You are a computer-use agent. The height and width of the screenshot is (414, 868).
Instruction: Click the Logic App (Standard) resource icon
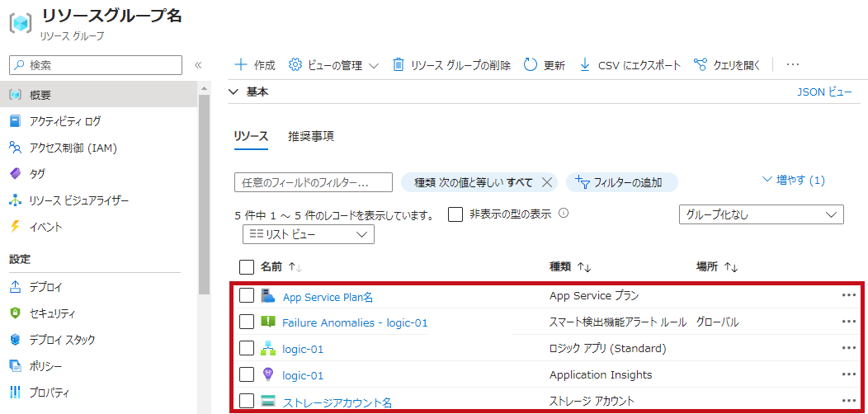268,348
